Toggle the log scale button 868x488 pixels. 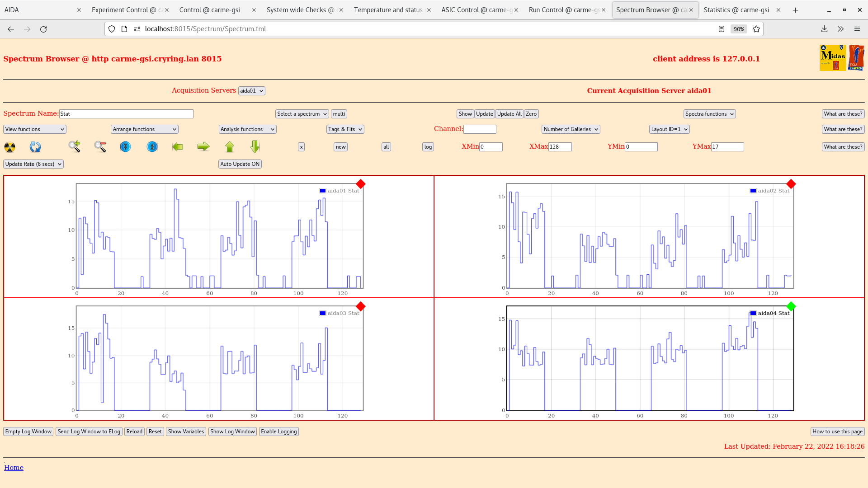(x=428, y=147)
